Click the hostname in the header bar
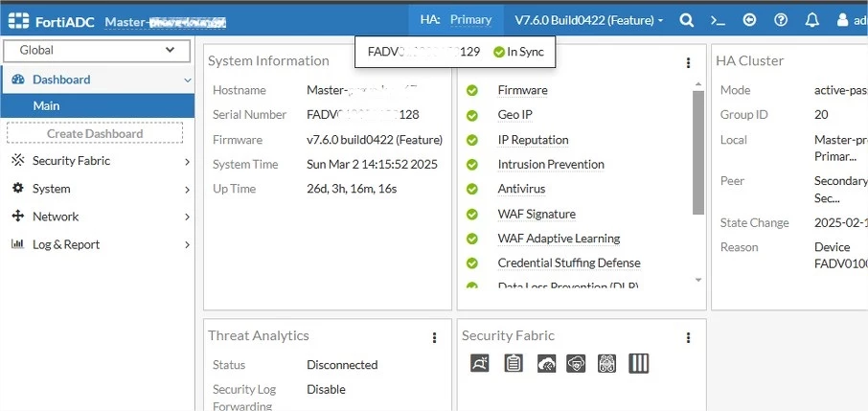Viewport: 868px width, 411px height. click(166, 22)
